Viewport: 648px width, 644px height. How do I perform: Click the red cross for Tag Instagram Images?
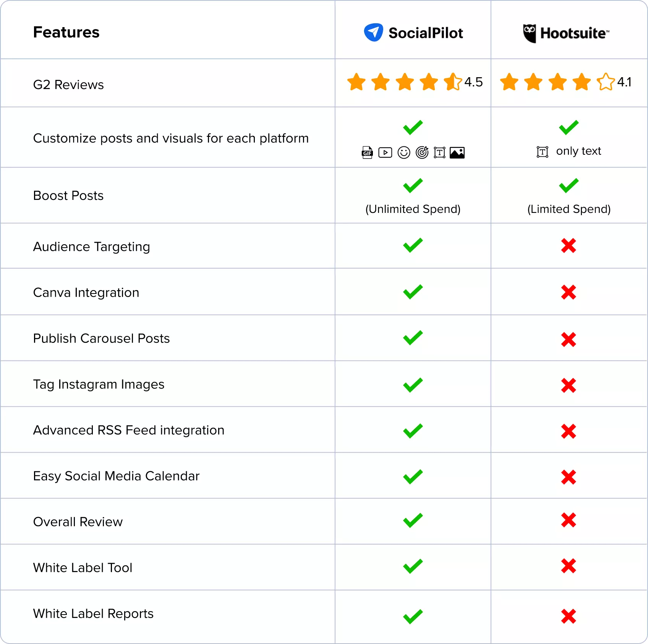click(x=569, y=385)
